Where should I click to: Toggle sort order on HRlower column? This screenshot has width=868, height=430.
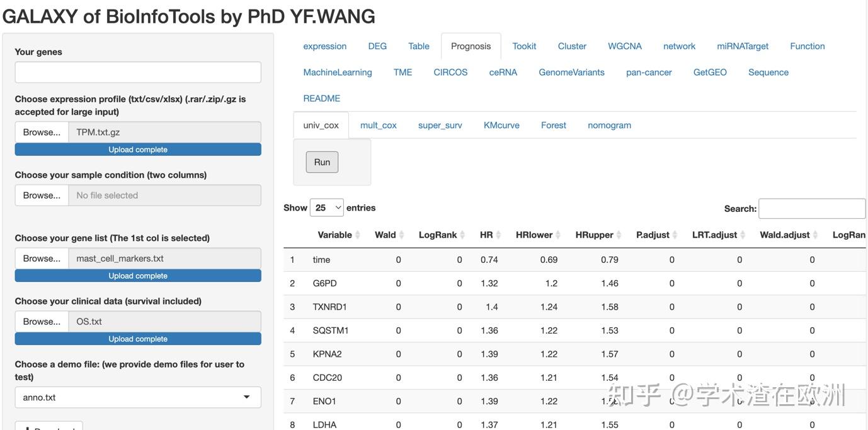[x=535, y=235]
